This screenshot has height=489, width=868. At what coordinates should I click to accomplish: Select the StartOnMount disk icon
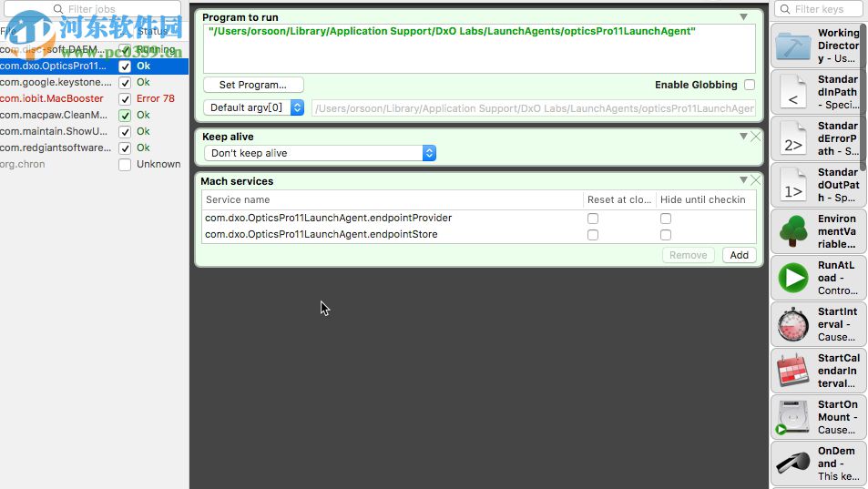793,417
